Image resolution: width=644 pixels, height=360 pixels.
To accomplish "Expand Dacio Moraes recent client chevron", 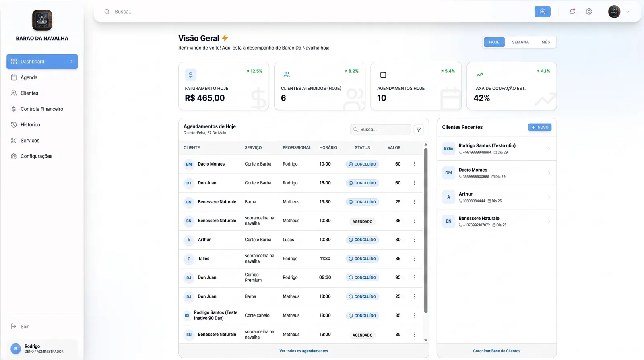I will [549, 173].
